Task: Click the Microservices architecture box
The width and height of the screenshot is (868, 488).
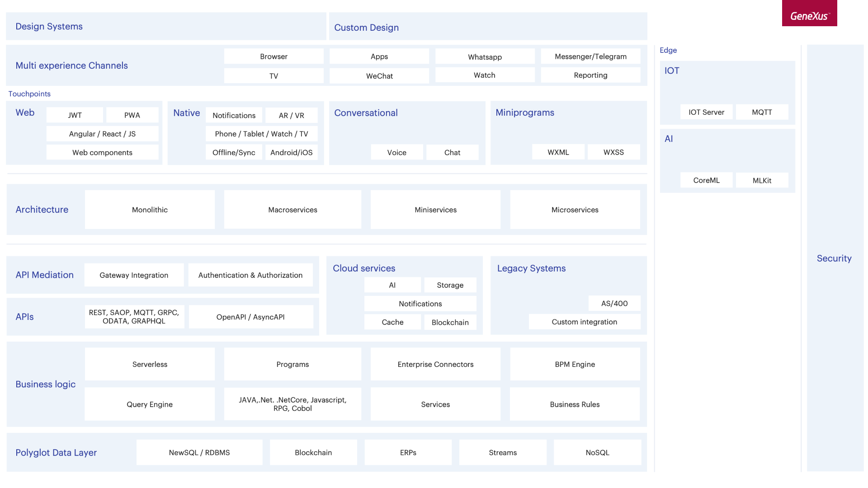Action: pyautogui.click(x=575, y=210)
